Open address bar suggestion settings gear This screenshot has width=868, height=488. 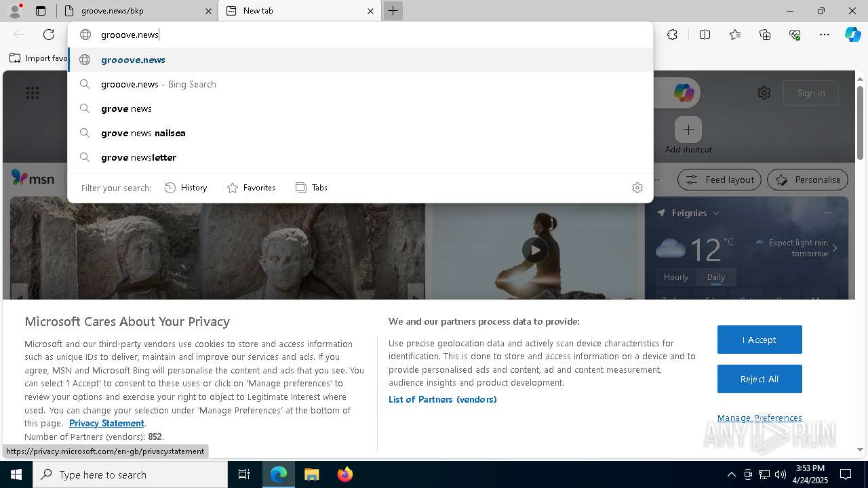[637, 188]
